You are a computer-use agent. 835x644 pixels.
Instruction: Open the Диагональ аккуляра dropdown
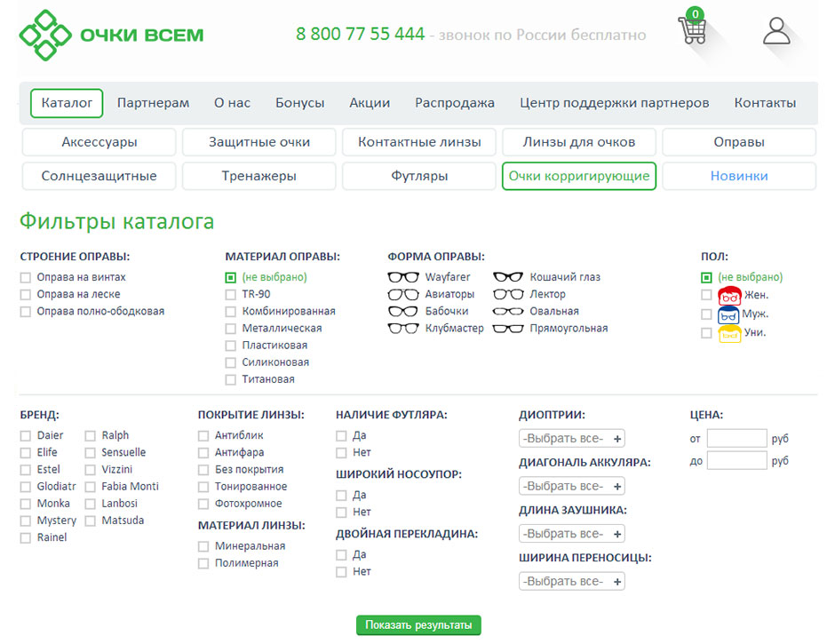[x=572, y=487]
